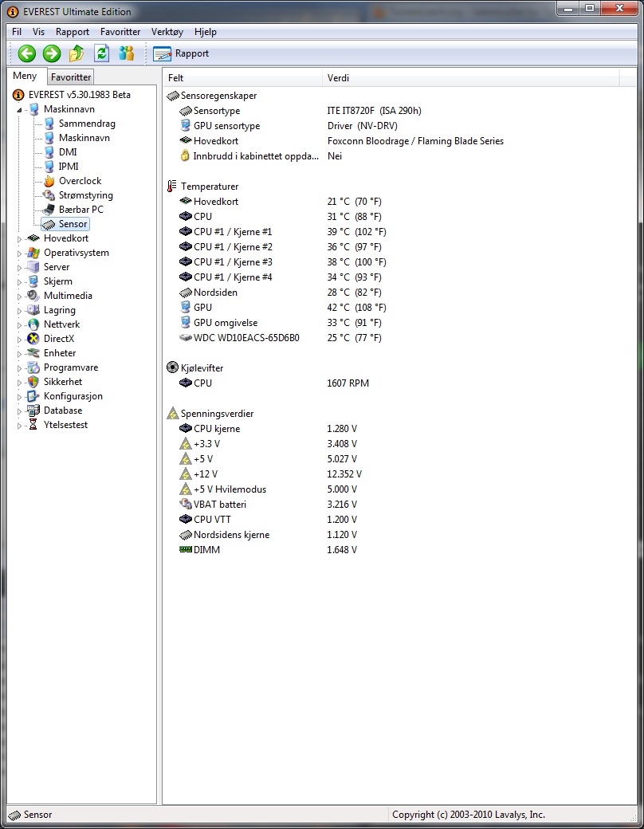Expand the Programvare tree node
644x829 pixels.
tap(20, 368)
